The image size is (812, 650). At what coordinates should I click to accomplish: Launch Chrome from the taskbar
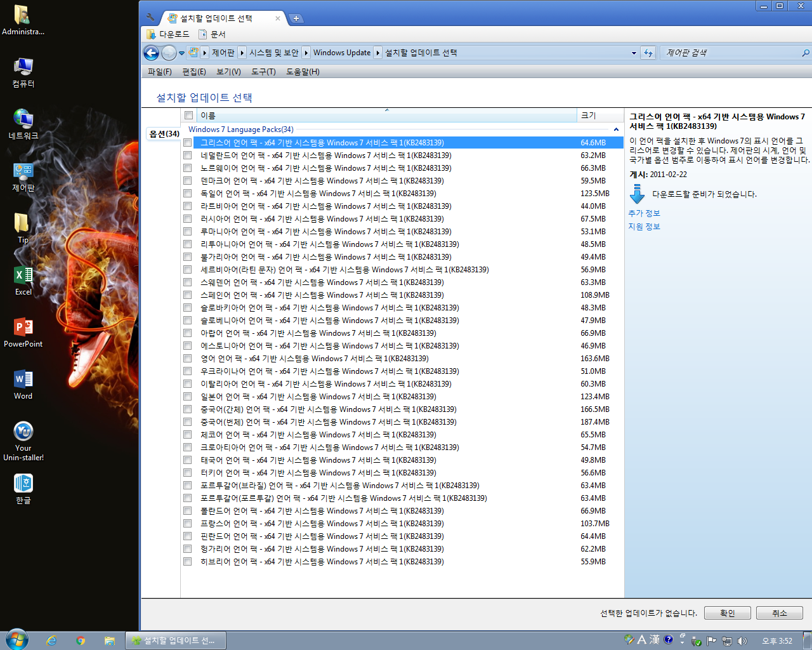81,640
